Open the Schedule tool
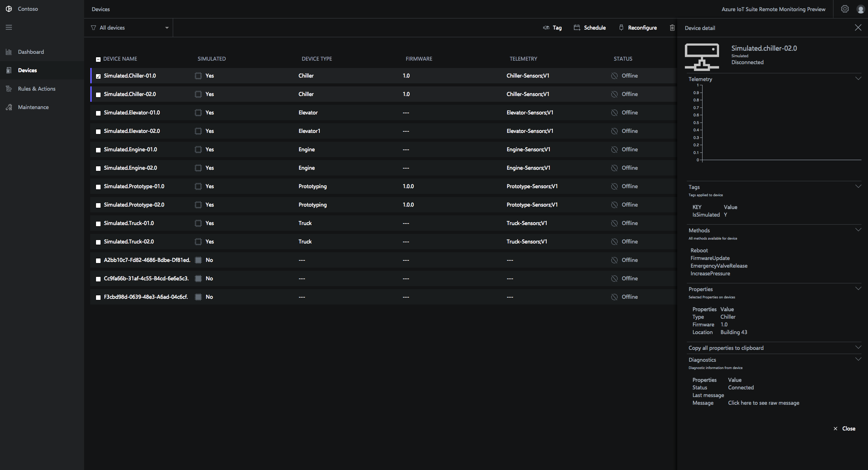 pos(590,27)
